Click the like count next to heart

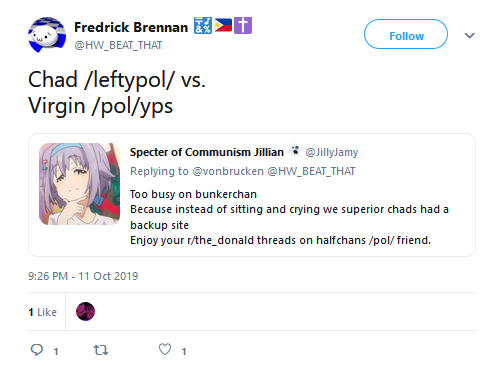coord(184,351)
